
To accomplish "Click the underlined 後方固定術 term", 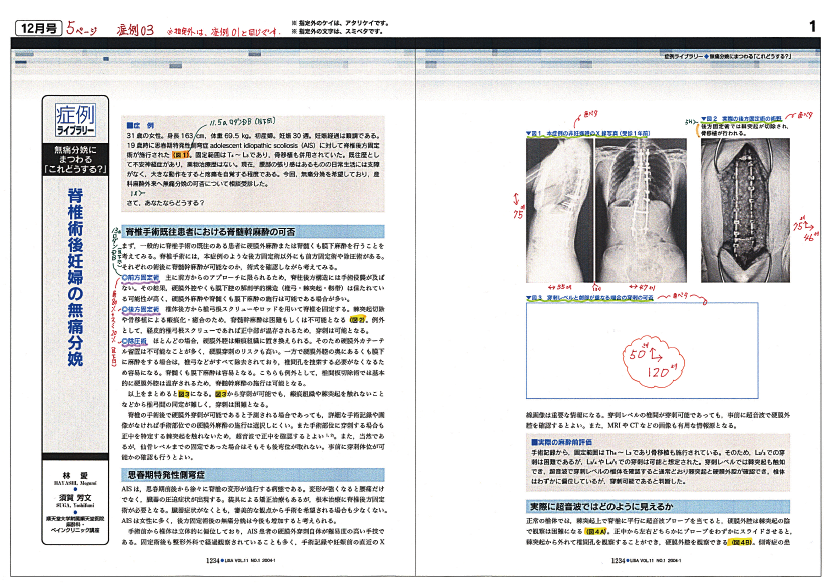I will click(144, 310).
